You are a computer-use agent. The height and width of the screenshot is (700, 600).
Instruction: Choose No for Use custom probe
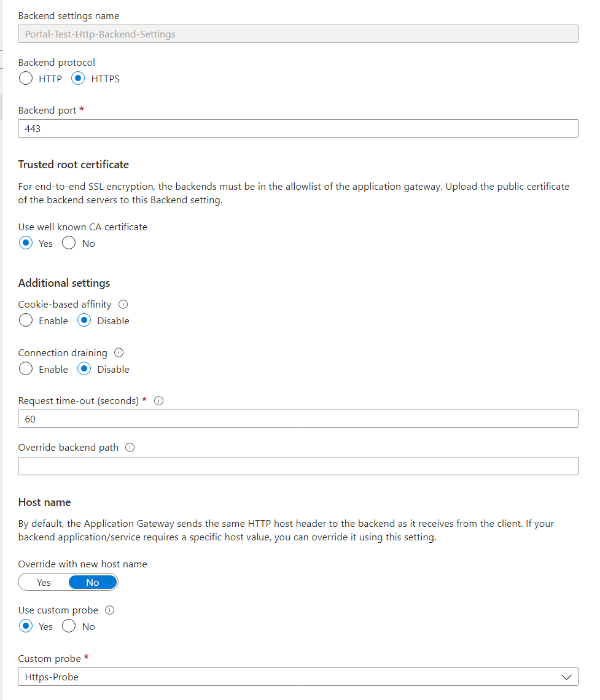point(69,626)
